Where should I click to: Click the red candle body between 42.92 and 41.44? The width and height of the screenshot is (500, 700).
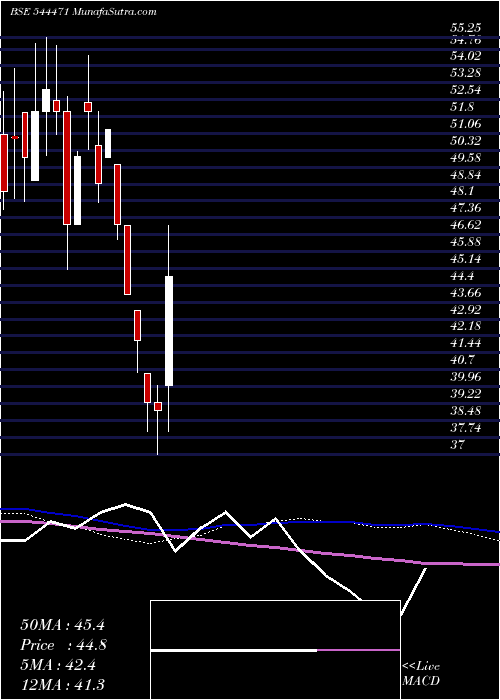coord(138,325)
